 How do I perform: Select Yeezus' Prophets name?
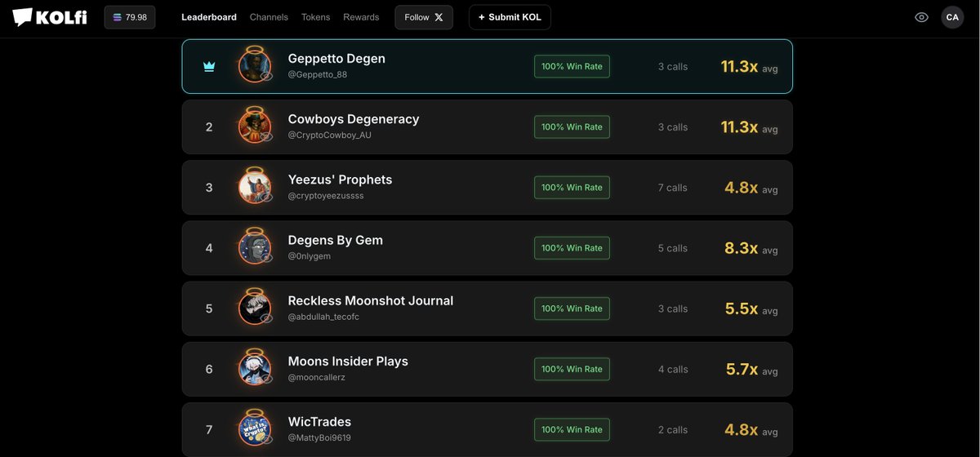coord(340,180)
